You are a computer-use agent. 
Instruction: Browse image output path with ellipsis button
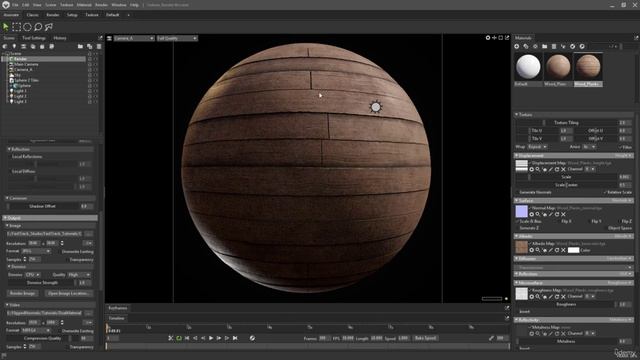click(x=89, y=234)
